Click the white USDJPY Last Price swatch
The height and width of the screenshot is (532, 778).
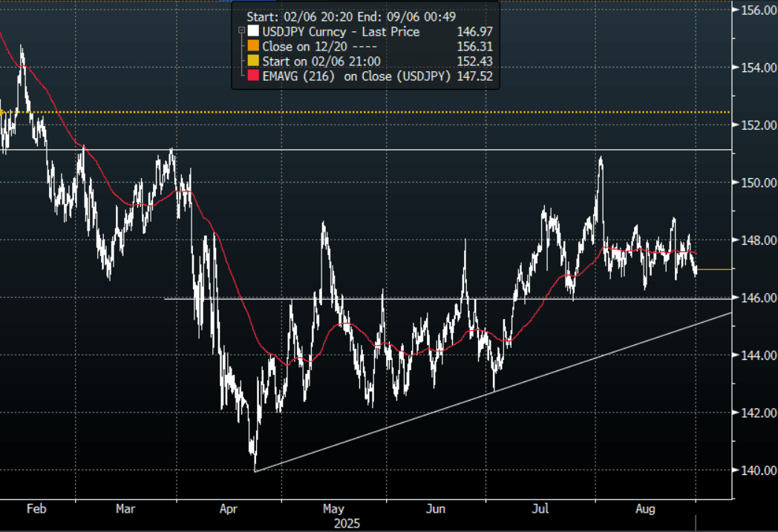coord(255,32)
